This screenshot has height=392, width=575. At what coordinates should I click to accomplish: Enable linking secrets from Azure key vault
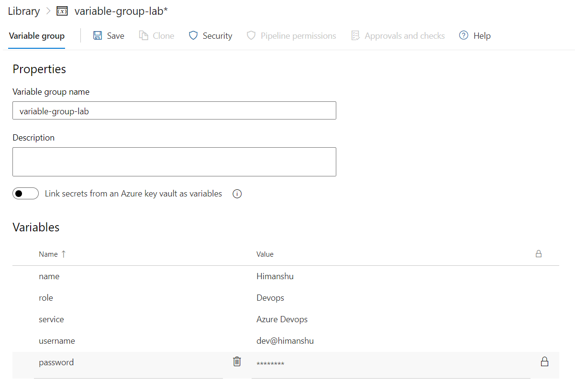coord(25,194)
